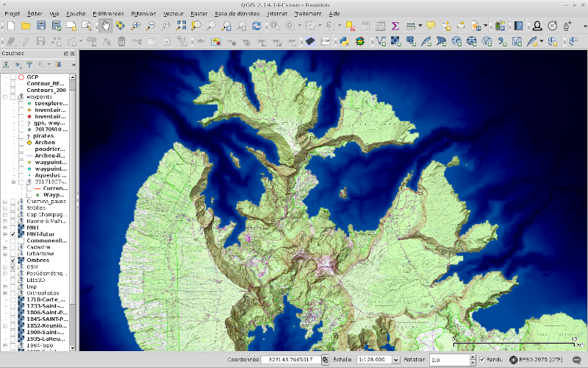Click the Refresh map icon
Image resolution: width=588 pixels, height=368 pixels.
coord(256,26)
